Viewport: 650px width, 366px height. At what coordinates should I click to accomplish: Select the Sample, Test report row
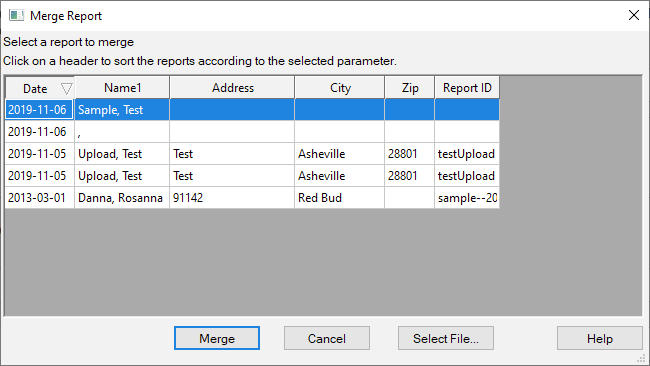pyautogui.click(x=252, y=110)
